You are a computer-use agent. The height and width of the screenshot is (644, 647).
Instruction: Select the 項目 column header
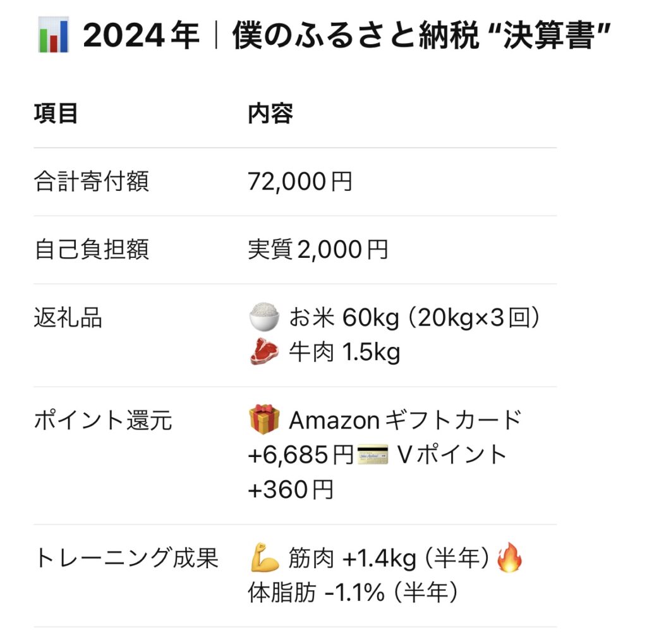point(56,114)
